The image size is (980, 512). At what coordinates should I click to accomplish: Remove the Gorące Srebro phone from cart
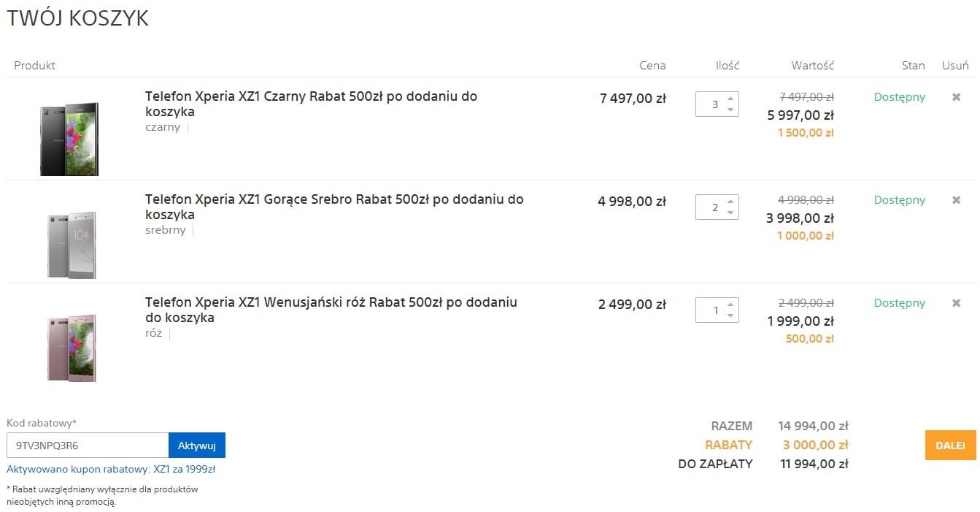[956, 200]
